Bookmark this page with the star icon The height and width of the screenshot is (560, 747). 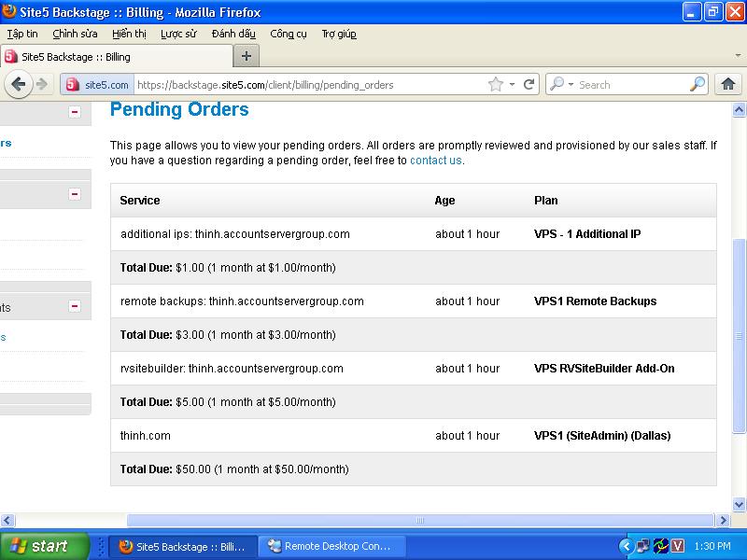(496, 84)
